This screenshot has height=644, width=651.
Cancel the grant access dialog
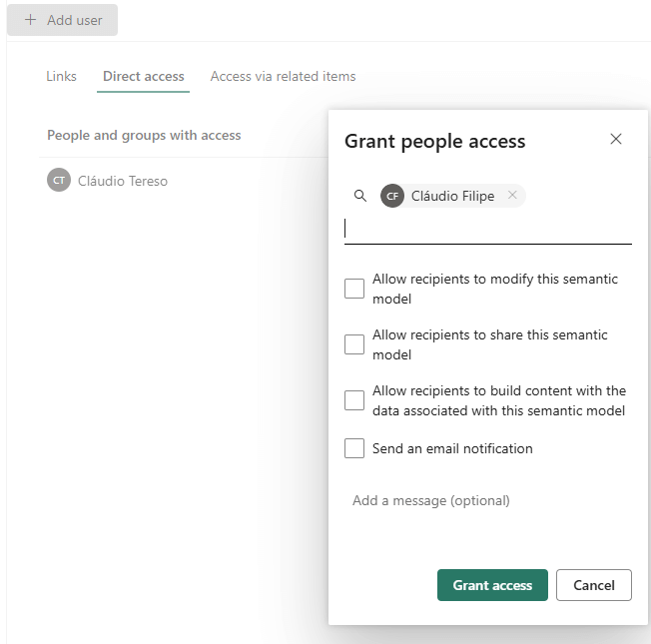[x=593, y=585]
